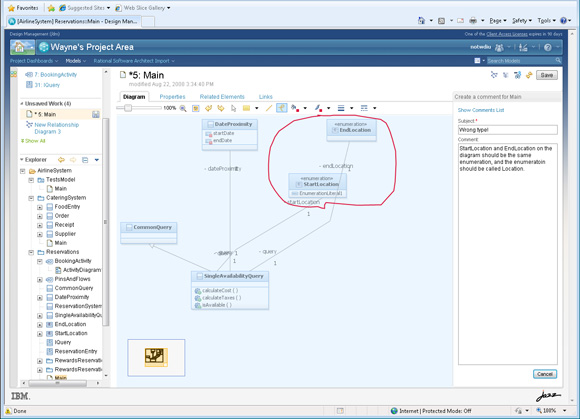The image size is (580, 419).
Task: Click the Search Models field
Action: click(x=521, y=61)
